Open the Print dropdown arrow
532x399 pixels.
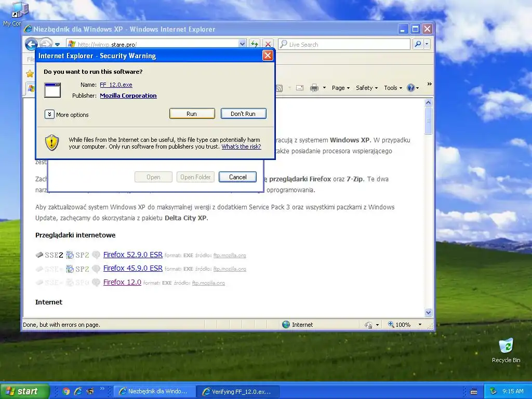[x=324, y=88]
